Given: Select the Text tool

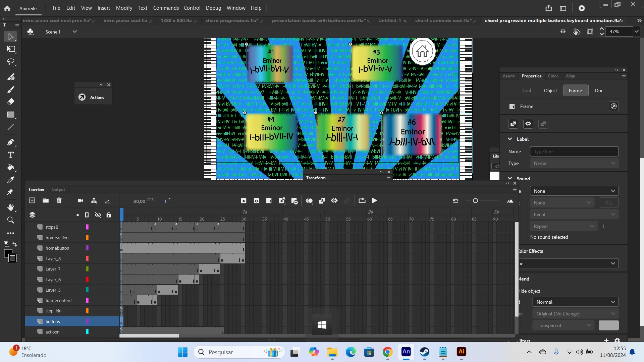Looking at the screenshot, I should [x=11, y=155].
